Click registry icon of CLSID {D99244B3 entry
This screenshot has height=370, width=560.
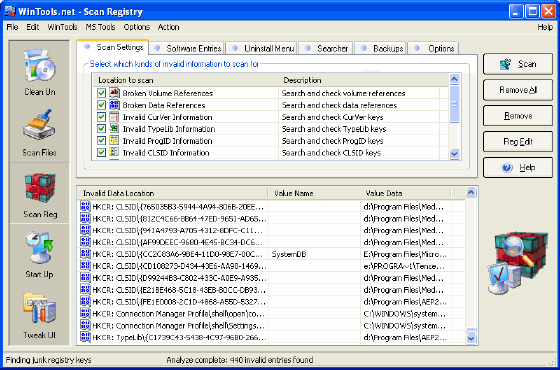(x=85, y=278)
